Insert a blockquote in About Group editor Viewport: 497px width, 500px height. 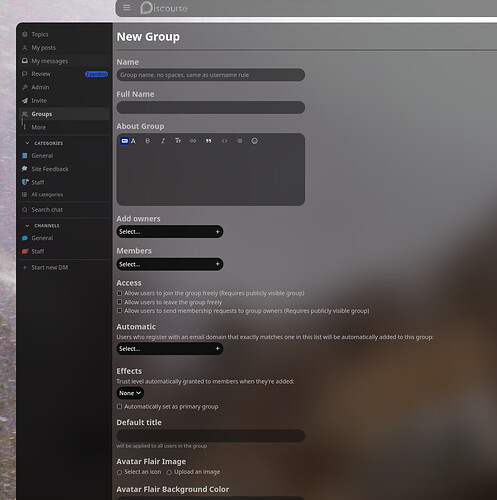[x=208, y=141]
